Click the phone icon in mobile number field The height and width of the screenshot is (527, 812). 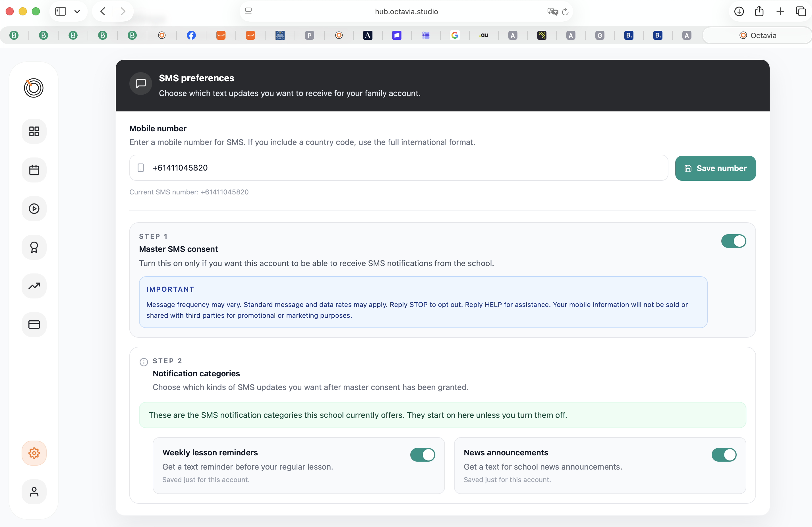coord(140,168)
